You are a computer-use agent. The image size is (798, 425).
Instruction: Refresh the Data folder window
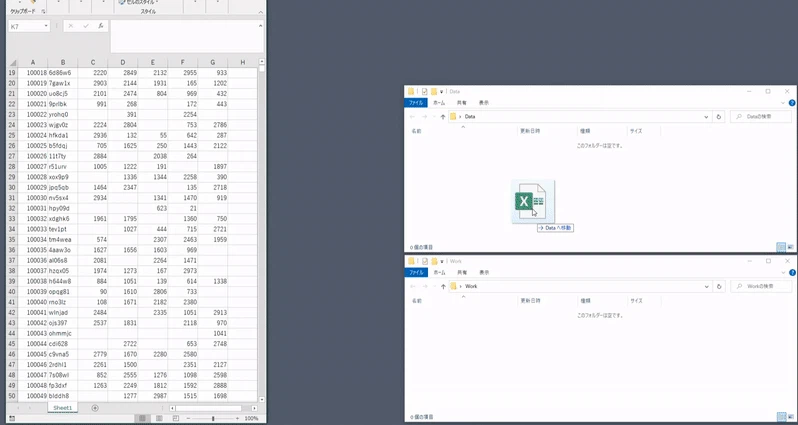click(x=719, y=117)
